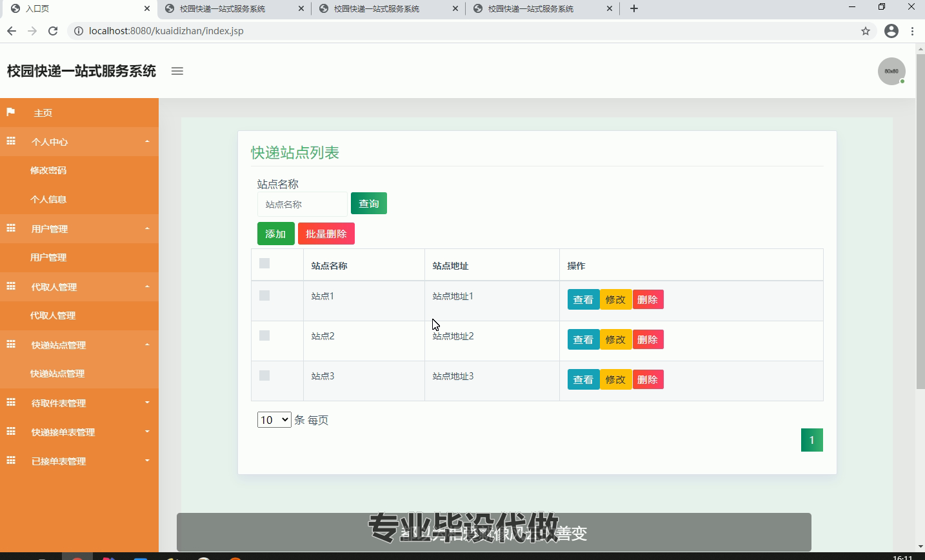The width and height of the screenshot is (925, 560).
Task: Click the grid icon next to 快递站点管理 header
Action: [x=11, y=344]
